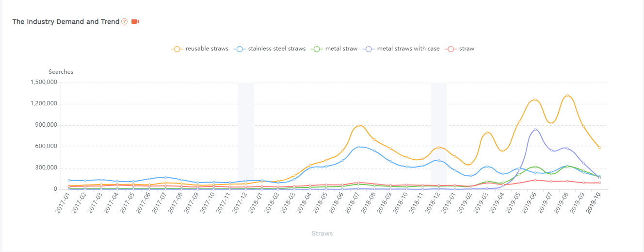Click The Industry Demand and Trend heading
This screenshot has width=644, height=252.
pos(65,22)
